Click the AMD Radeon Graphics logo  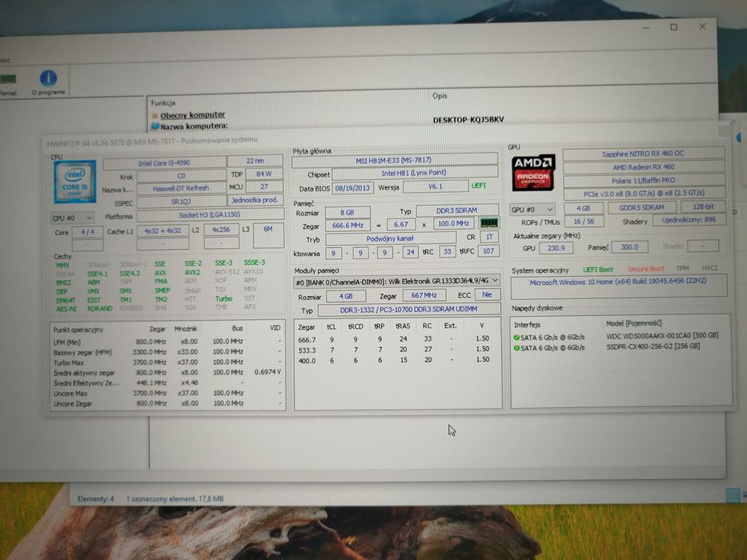click(x=533, y=172)
